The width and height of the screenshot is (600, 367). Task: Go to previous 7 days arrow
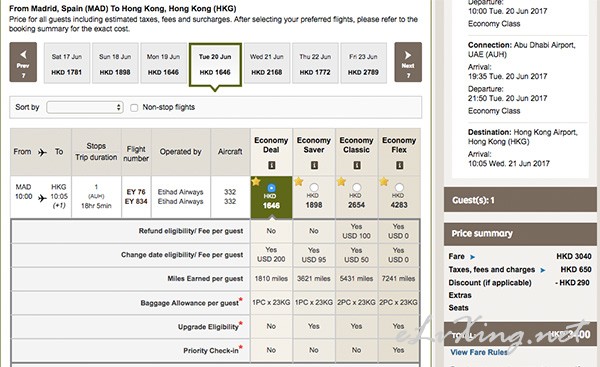click(x=23, y=62)
